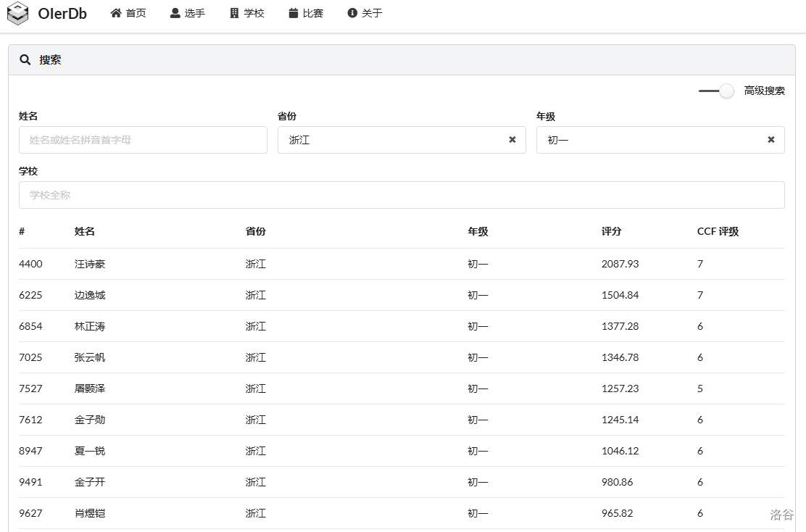Go to the 关于 about page
The height and width of the screenshot is (532, 806).
pos(372,13)
